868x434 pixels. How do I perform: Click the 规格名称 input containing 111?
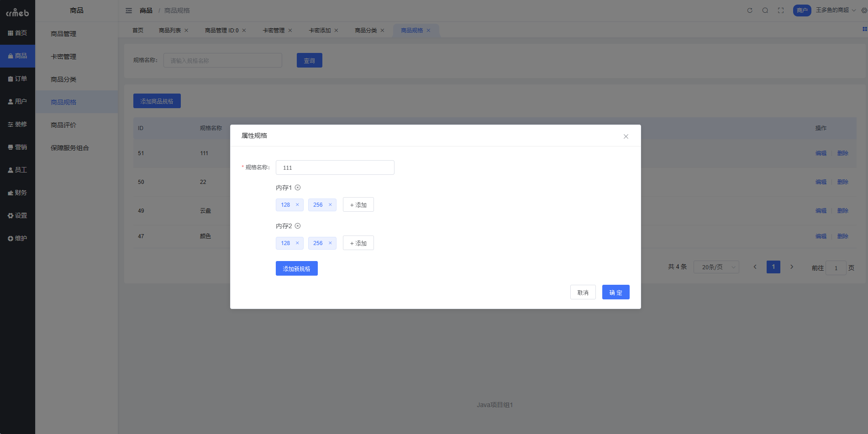[x=335, y=167]
